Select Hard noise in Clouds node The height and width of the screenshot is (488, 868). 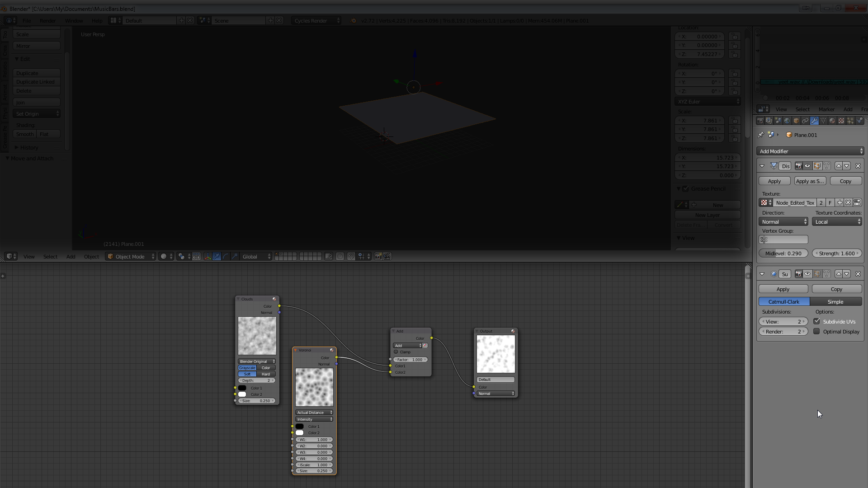(x=266, y=374)
